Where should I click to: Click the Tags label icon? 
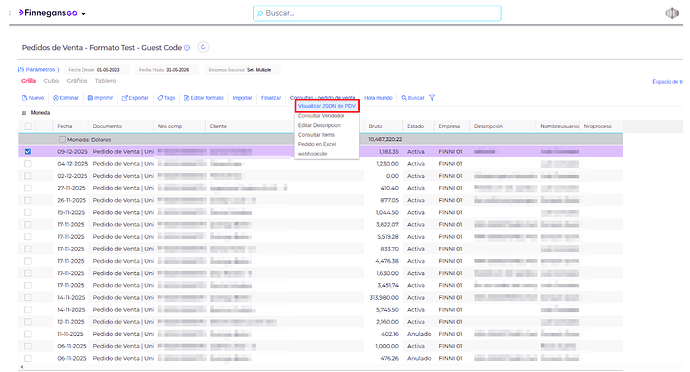point(160,98)
